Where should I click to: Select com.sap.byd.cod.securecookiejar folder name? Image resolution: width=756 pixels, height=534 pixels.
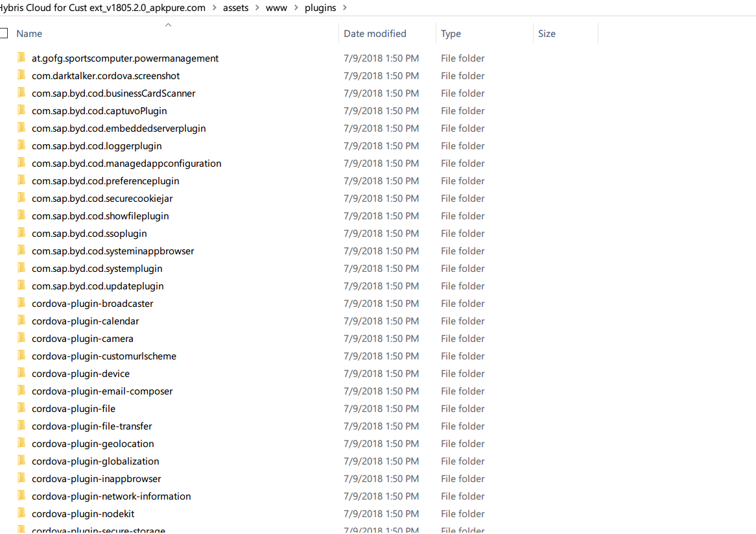point(102,199)
